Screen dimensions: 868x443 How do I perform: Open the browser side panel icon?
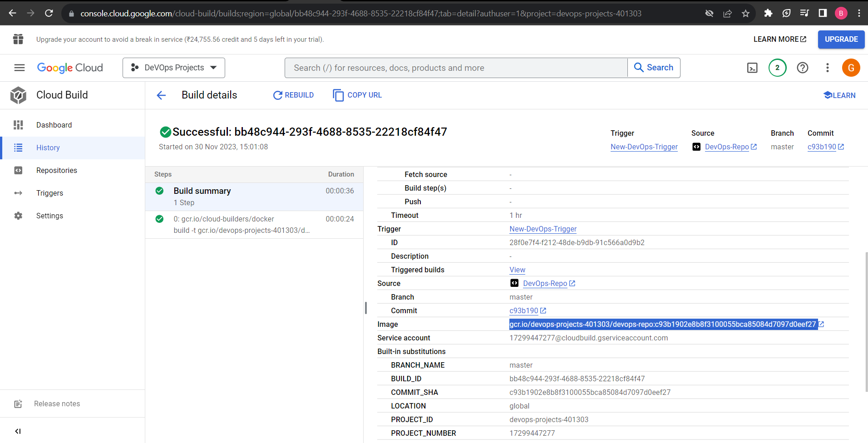[x=823, y=13]
